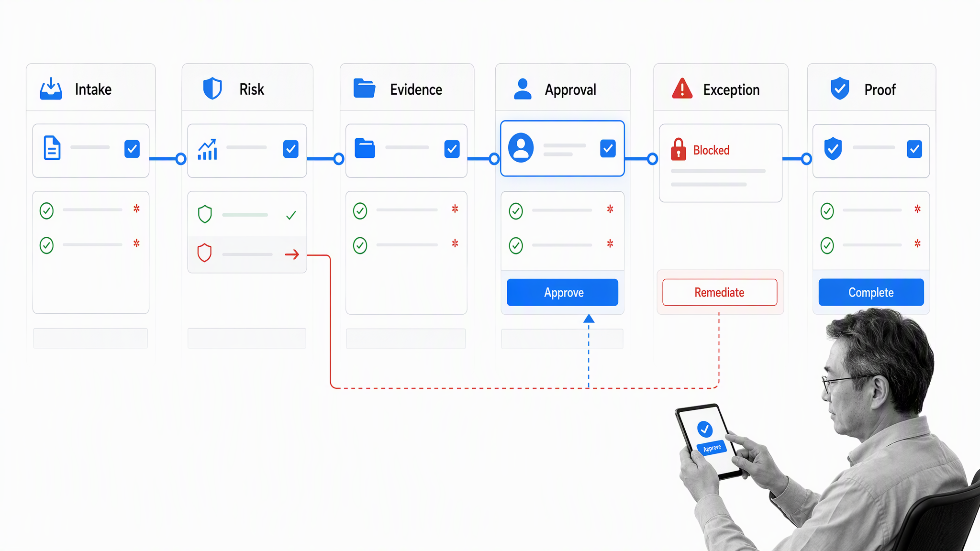This screenshot has height=551, width=980.
Task: Click the red shield icon in Risk list
Action: pos(204,253)
